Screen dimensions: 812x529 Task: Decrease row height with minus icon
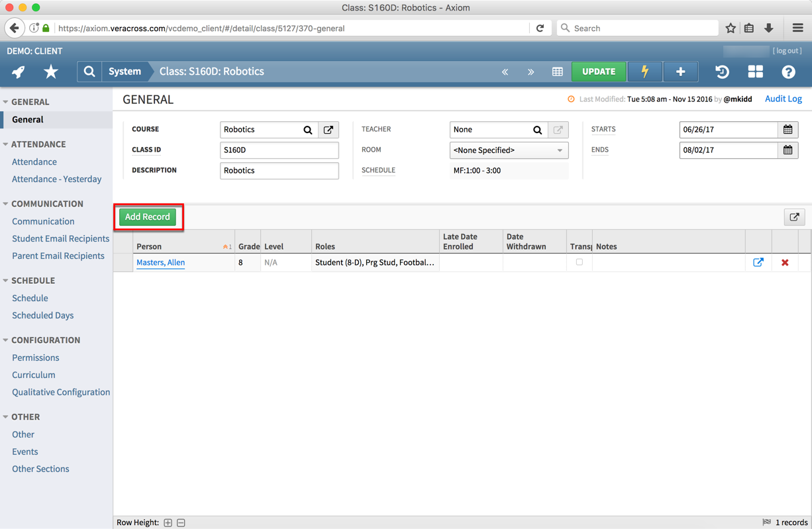[x=181, y=523]
